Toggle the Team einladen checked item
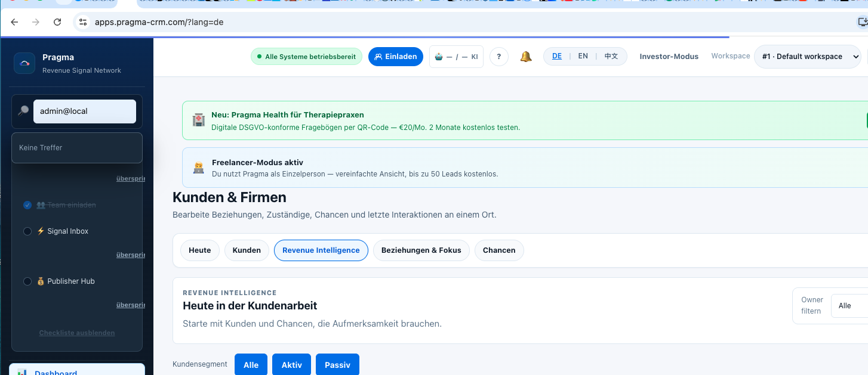Viewport: 868px width, 375px height. point(27,205)
